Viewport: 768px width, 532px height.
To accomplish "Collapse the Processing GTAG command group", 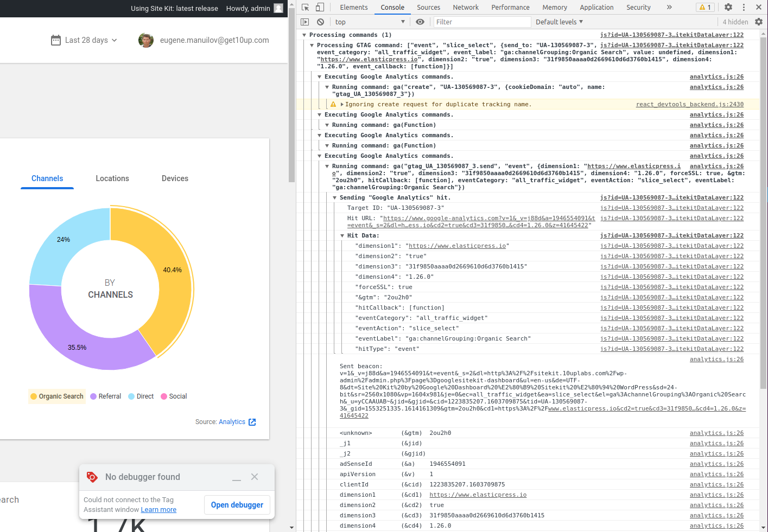I will (312, 46).
